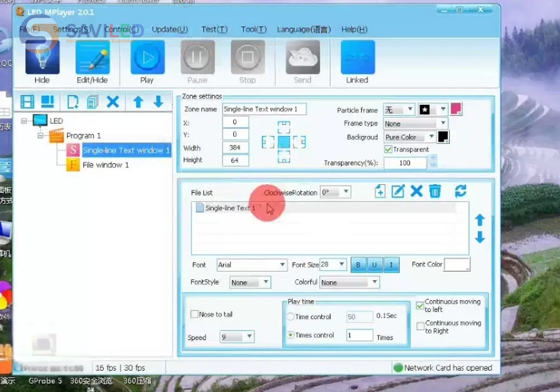
Task: Enable the Nose to tail checkbox
Action: (x=195, y=314)
